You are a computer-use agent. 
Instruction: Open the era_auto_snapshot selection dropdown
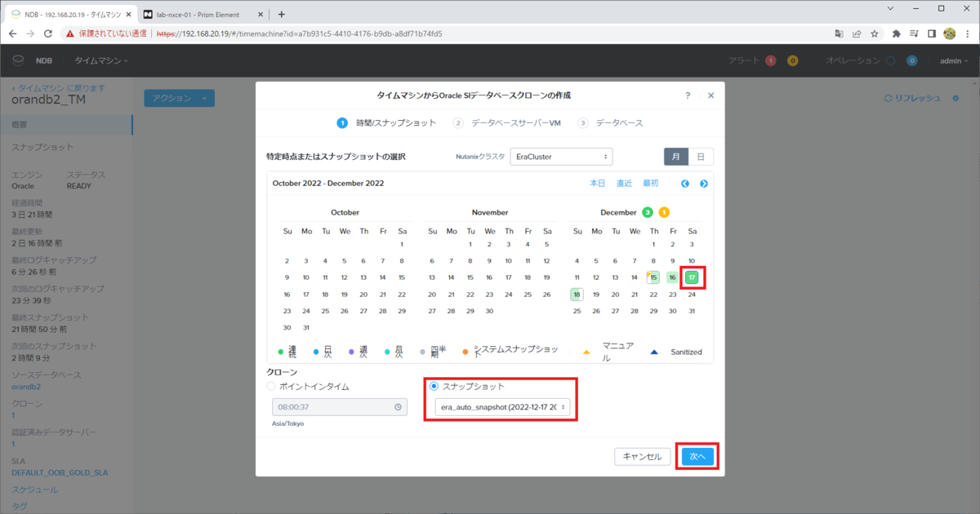[x=502, y=407]
